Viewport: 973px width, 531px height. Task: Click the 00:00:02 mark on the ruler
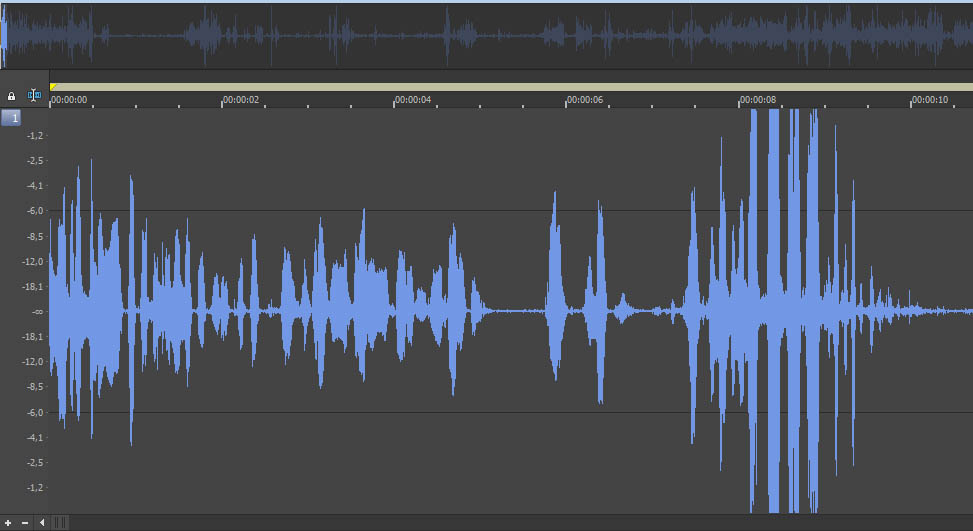pos(241,99)
